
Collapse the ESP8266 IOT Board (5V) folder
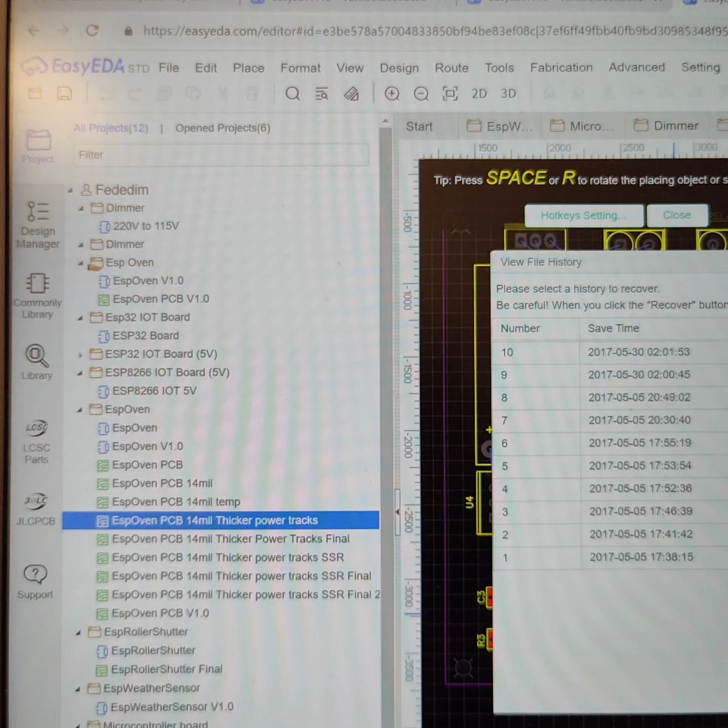[x=79, y=373]
